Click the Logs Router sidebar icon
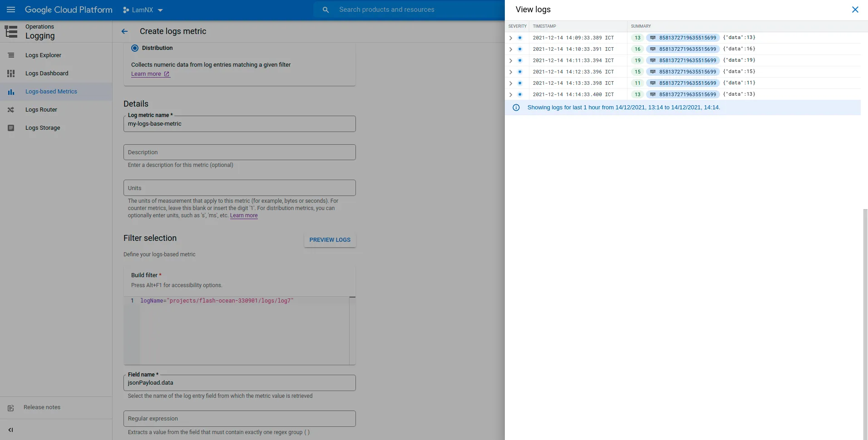Viewport: 868px width, 440px height. (x=11, y=110)
